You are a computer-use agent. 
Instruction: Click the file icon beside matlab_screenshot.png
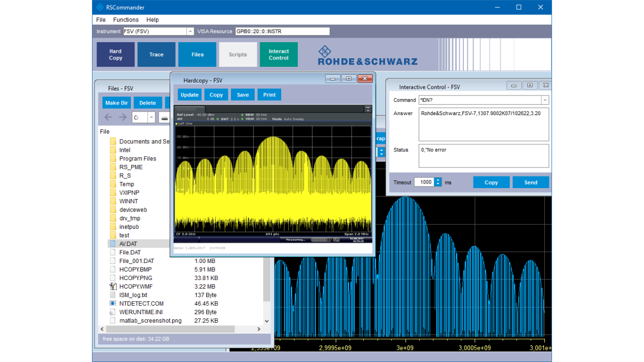pos(113,321)
